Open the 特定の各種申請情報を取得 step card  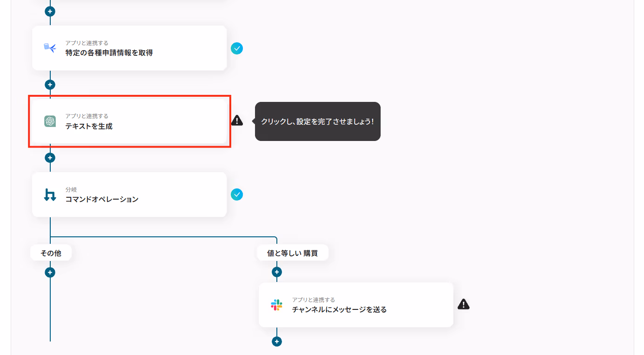pos(129,48)
